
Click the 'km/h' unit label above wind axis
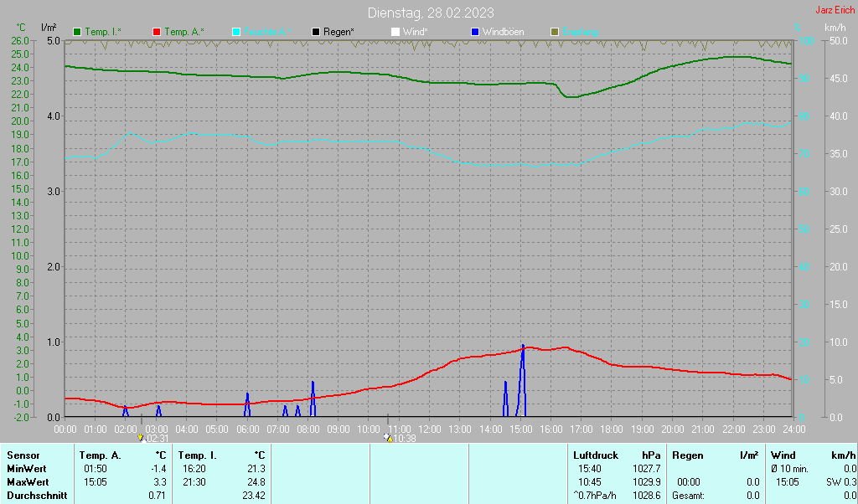836,28
